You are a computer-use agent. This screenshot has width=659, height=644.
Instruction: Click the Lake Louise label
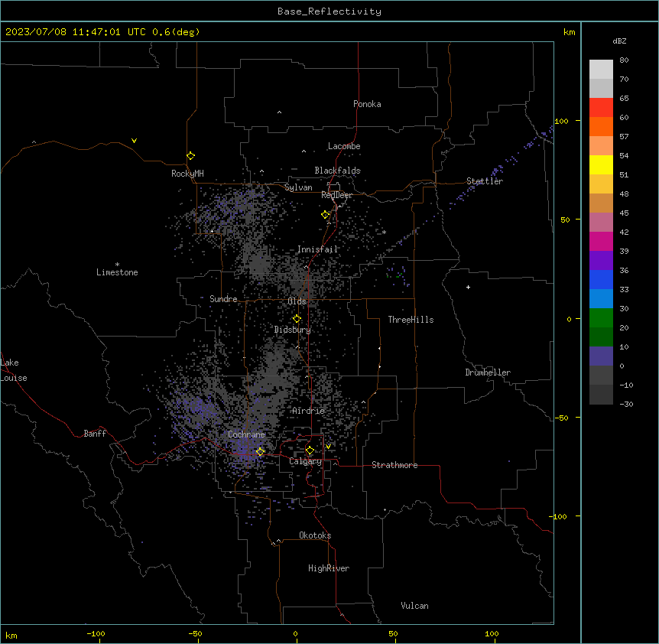tap(14, 370)
